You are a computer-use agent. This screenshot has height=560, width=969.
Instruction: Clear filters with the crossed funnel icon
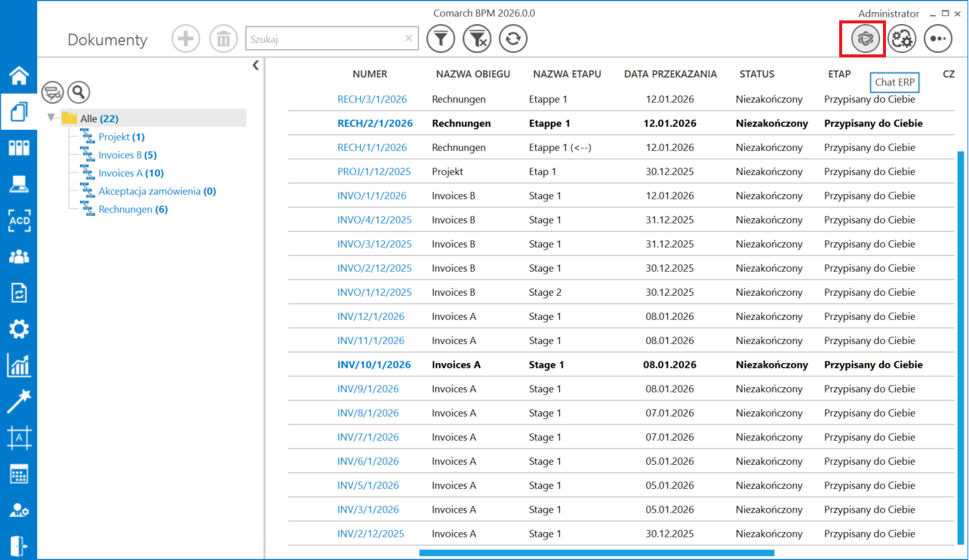click(477, 38)
